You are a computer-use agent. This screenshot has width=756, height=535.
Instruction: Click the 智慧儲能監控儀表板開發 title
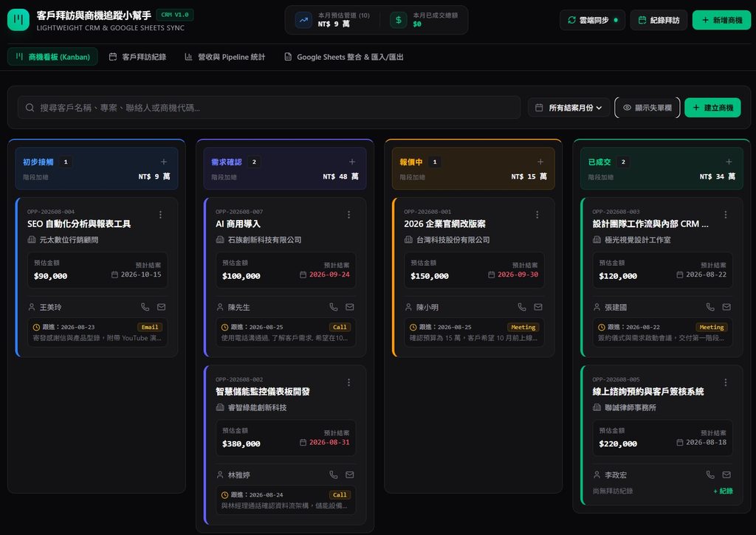point(263,391)
